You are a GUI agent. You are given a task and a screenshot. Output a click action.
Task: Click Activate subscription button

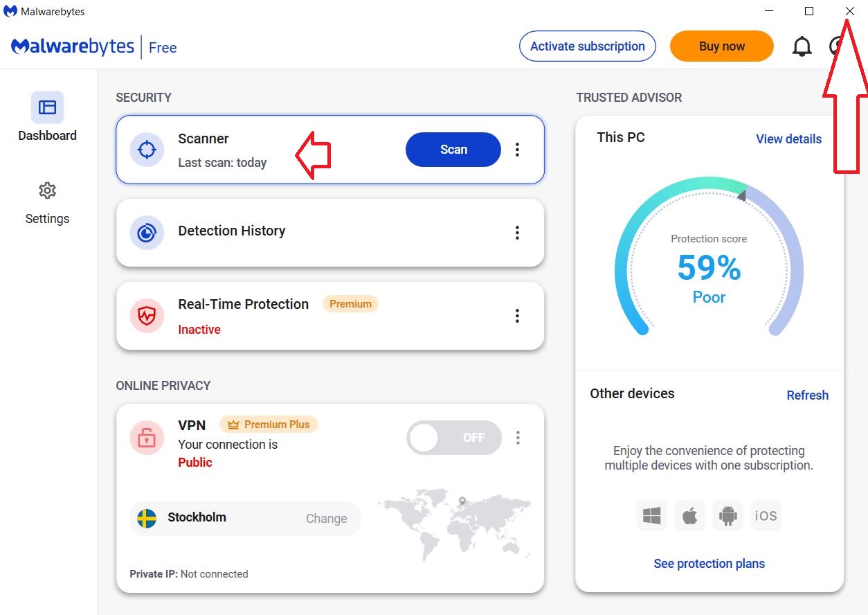[x=588, y=46]
